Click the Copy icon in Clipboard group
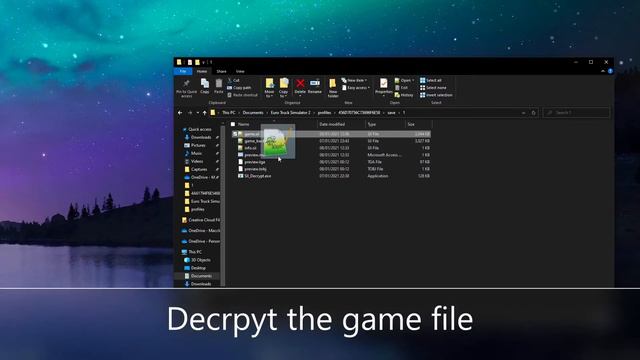This screenshot has width=640, height=360. click(205, 84)
